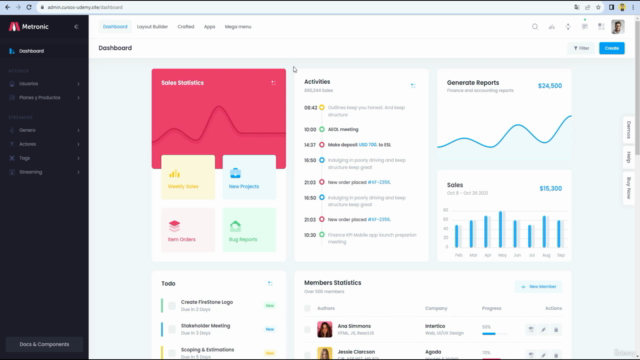Toggle the select-all checkbox beside Authors
The width and height of the screenshot is (640, 360).
point(307,308)
